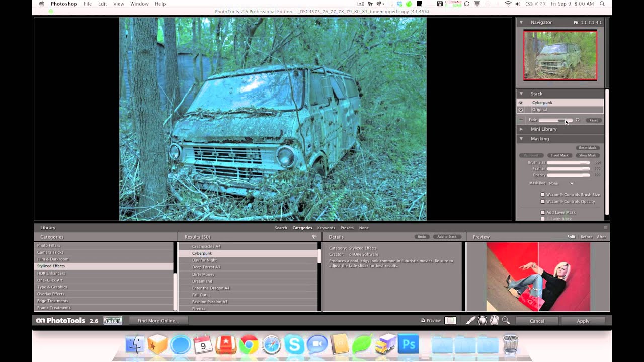The width and height of the screenshot is (644, 362).
Task: Collapse the Masking panel
Action: click(x=521, y=139)
